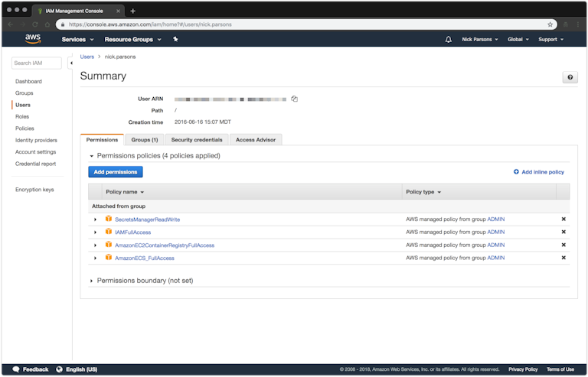Select the Permissions tab
Image resolution: width=588 pixels, height=377 pixels.
pos(102,140)
